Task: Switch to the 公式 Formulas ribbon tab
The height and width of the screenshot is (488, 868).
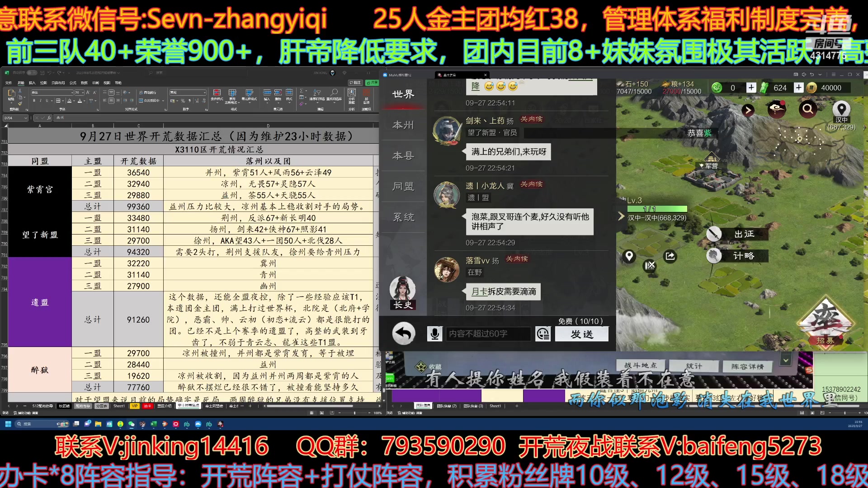Action: point(73,83)
